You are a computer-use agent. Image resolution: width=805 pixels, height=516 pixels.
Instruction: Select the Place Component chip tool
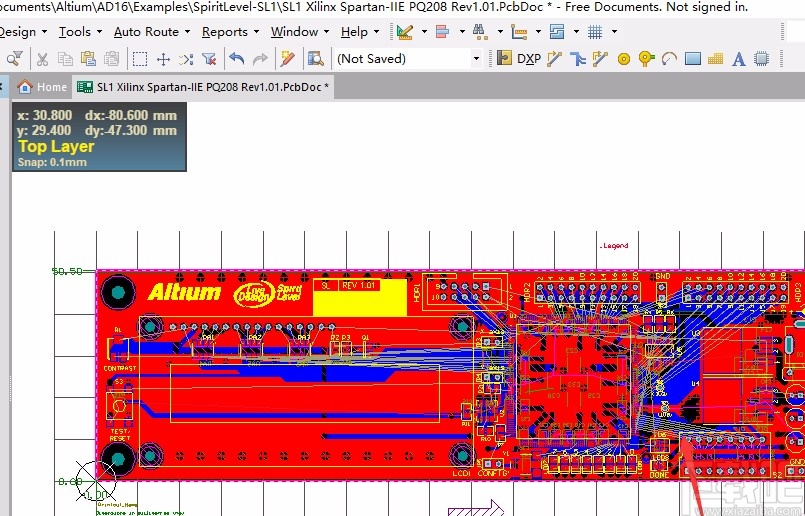click(x=762, y=59)
